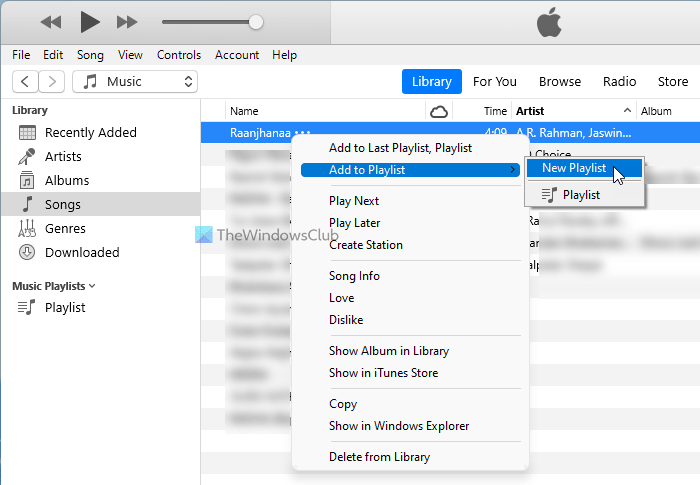Switch to the Library tab
This screenshot has width=700, height=485.
point(432,82)
